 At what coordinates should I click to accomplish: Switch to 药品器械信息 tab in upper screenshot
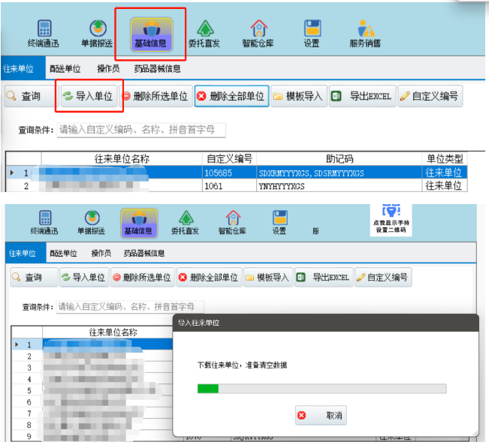coord(158,69)
